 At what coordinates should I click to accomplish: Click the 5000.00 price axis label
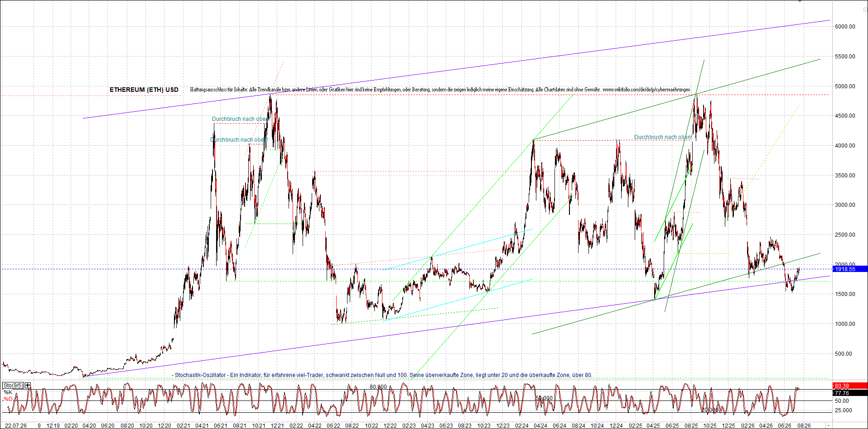(x=845, y=86)
